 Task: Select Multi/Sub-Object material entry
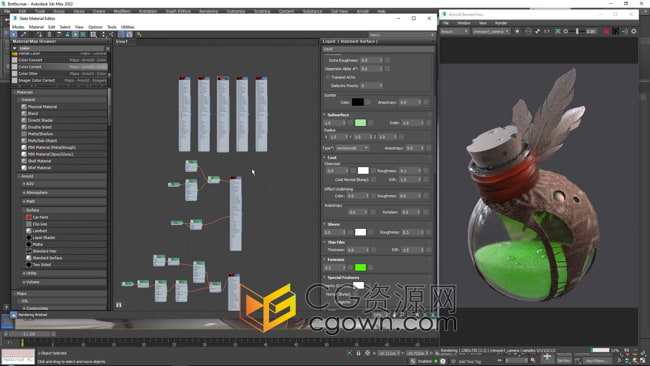click(42, 141)
